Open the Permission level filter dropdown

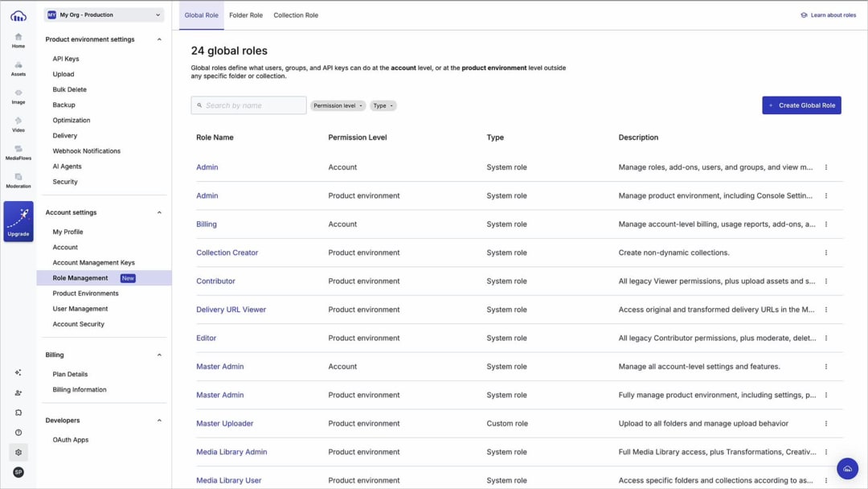point(338,106)
